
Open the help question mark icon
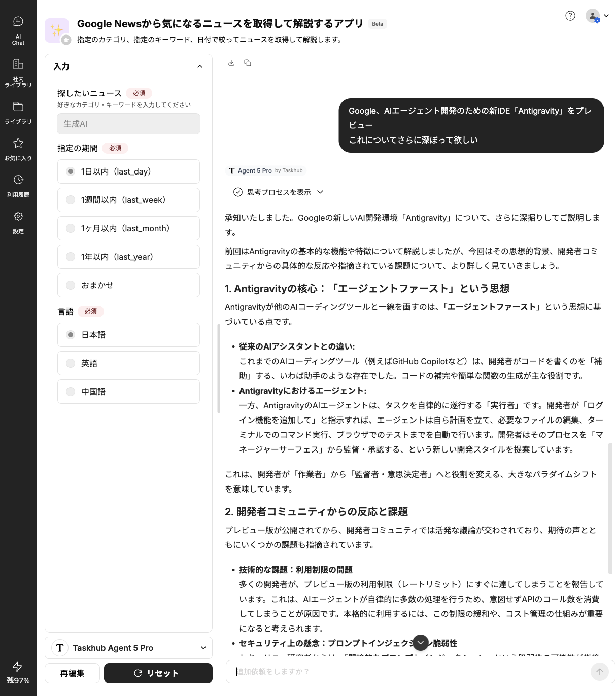click(570, 16)
